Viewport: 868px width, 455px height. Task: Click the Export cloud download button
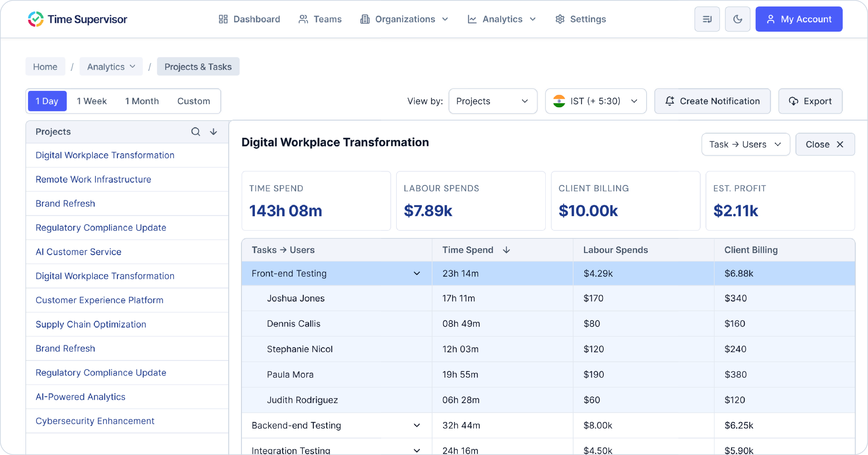[x=810, y=101]
